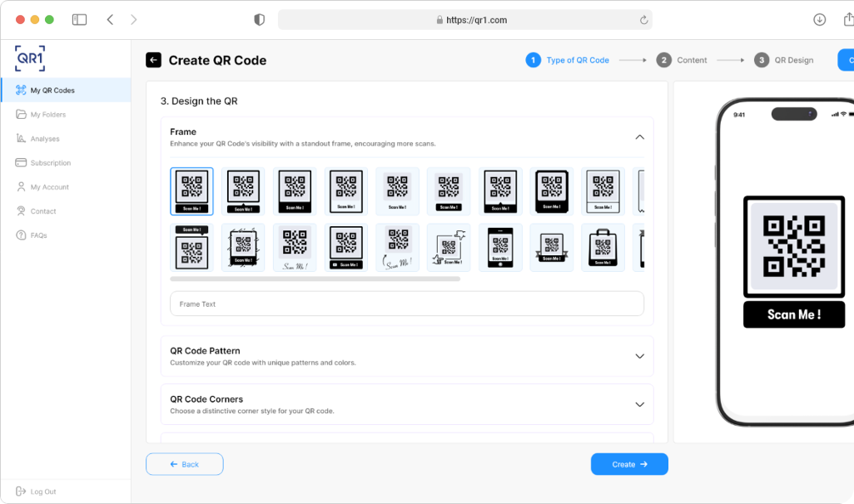Go to step 3 QR Design
The height and width of the screenshot is (504, 854).
784,60
